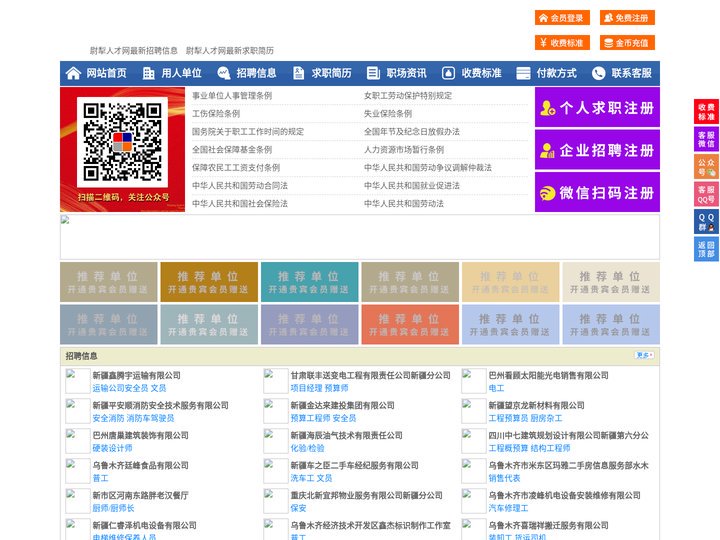Image resolution: width=720 pixels, height=540 pixels.
Task: Click the person icon on 企业招聘注册
Action: coord(547,150)
